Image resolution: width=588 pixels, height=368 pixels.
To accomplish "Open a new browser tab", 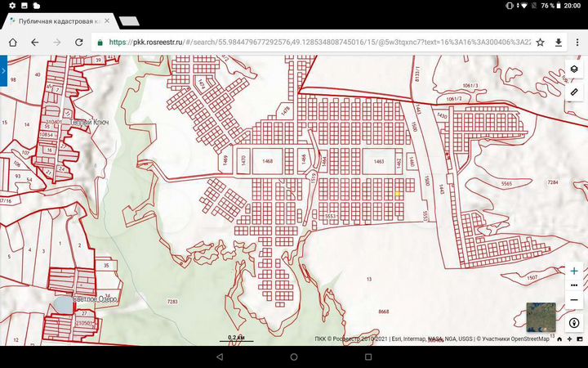I will coord(127,20).
